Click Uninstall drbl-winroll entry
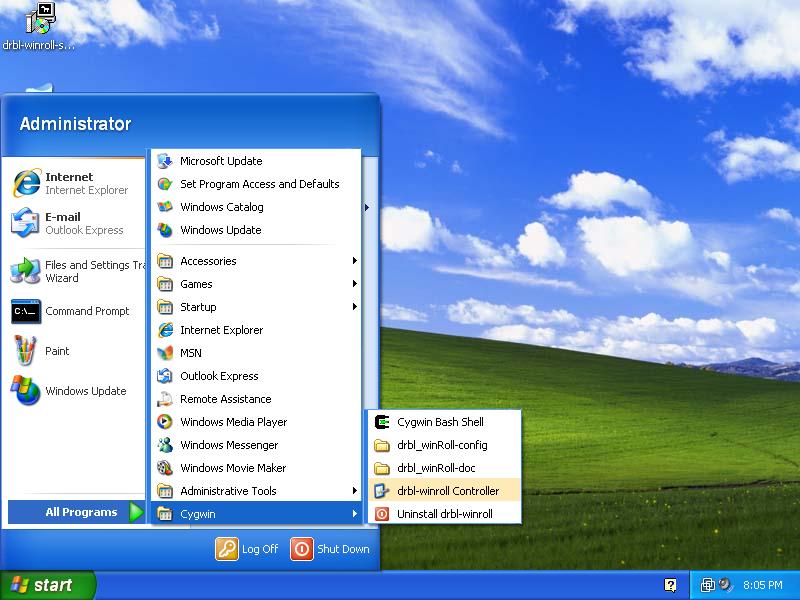800x600 pixels. point(444,514)
